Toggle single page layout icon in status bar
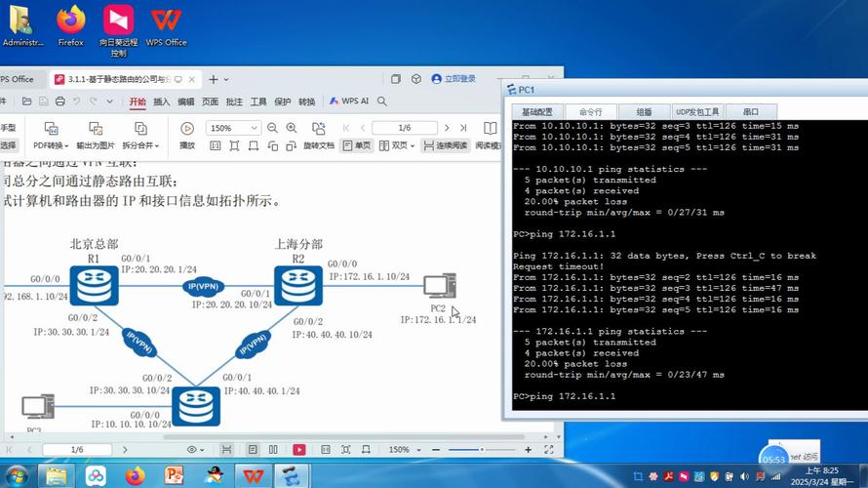Image resolution: width=868 pixels, height=488 pixels. (x=253, y=450)
